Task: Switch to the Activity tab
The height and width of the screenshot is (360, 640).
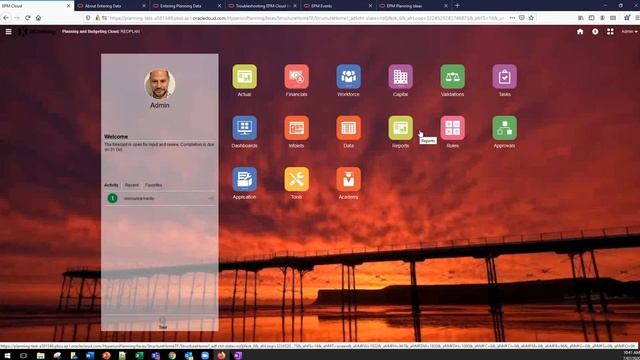Action: tap(111, 185)
